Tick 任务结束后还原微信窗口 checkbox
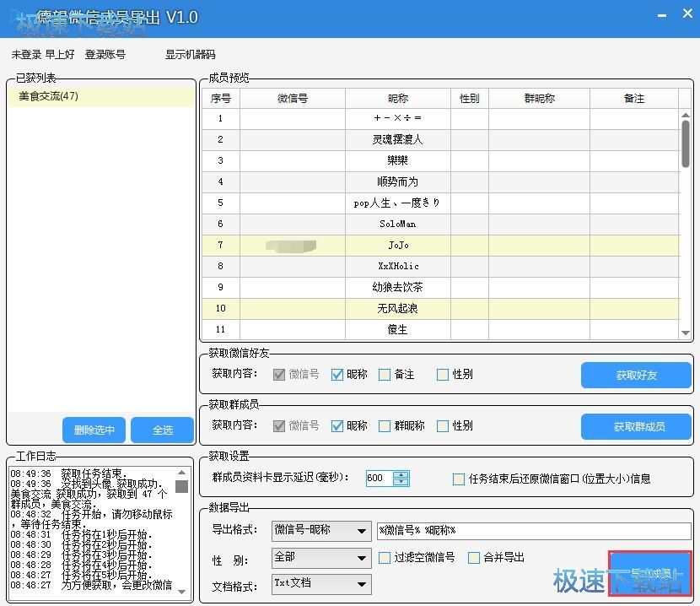 click(459, 479)
